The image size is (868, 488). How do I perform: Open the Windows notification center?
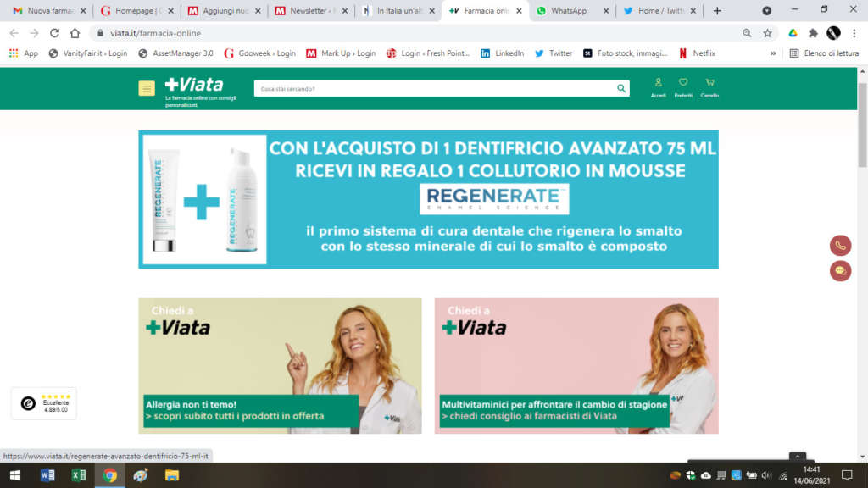click(x=847, y=475)
